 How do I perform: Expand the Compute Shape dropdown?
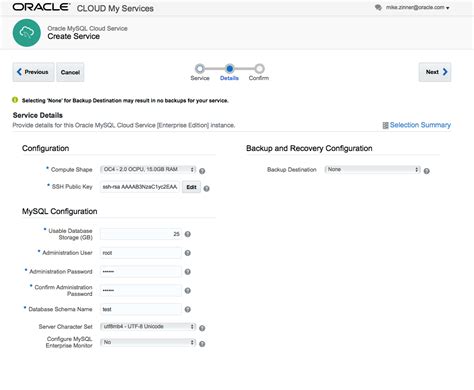pos(148,169)
